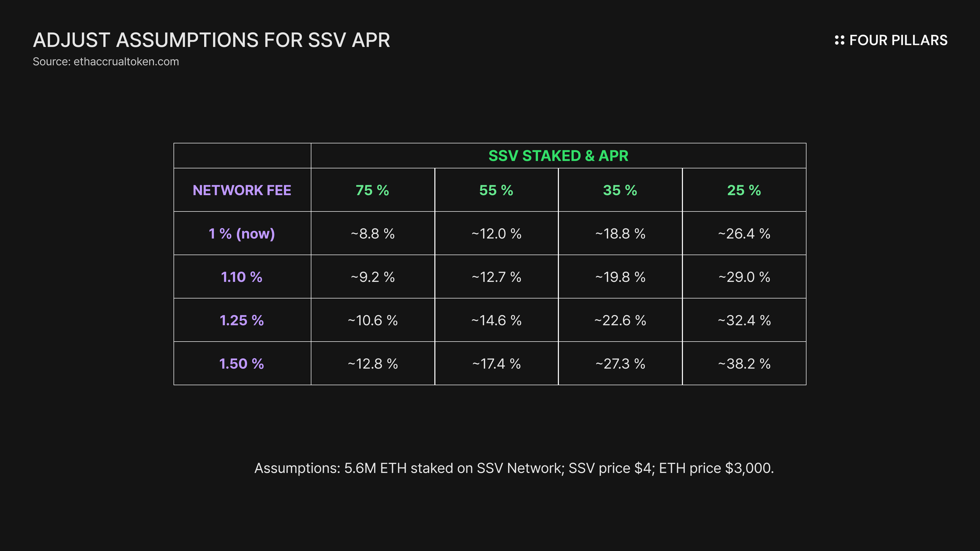Open the ethaccrualtoken.com source link

click(x=126, y=61)
